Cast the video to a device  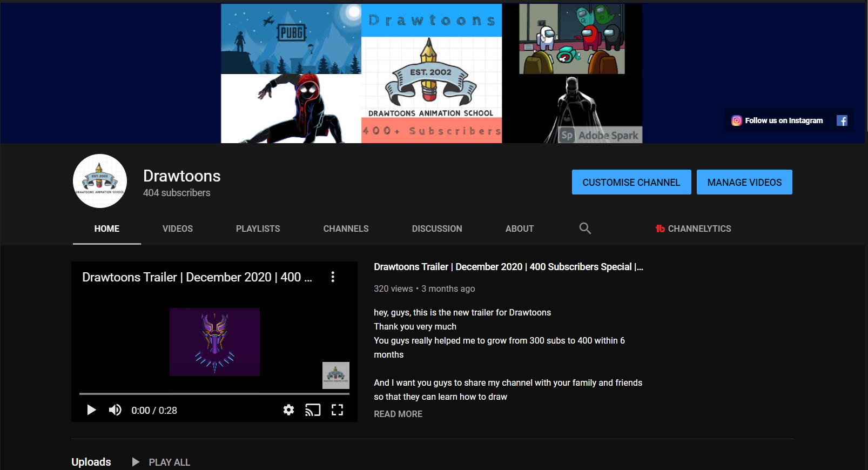313,410
